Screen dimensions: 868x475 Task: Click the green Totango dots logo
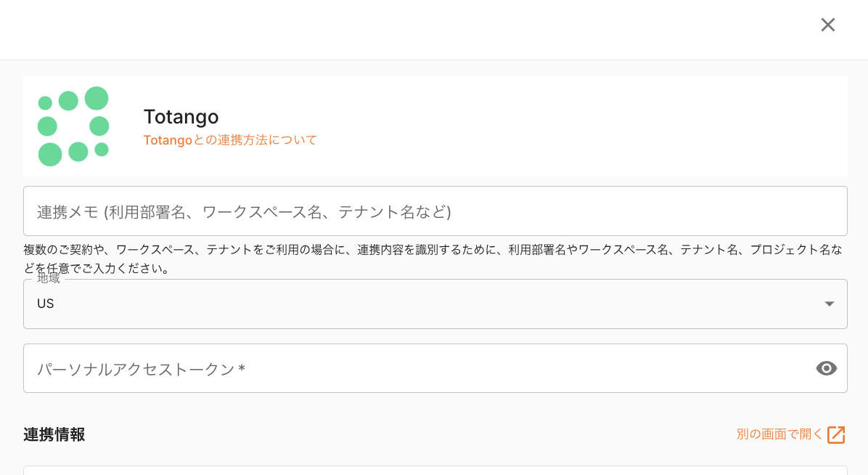click(x=73, y=126)
